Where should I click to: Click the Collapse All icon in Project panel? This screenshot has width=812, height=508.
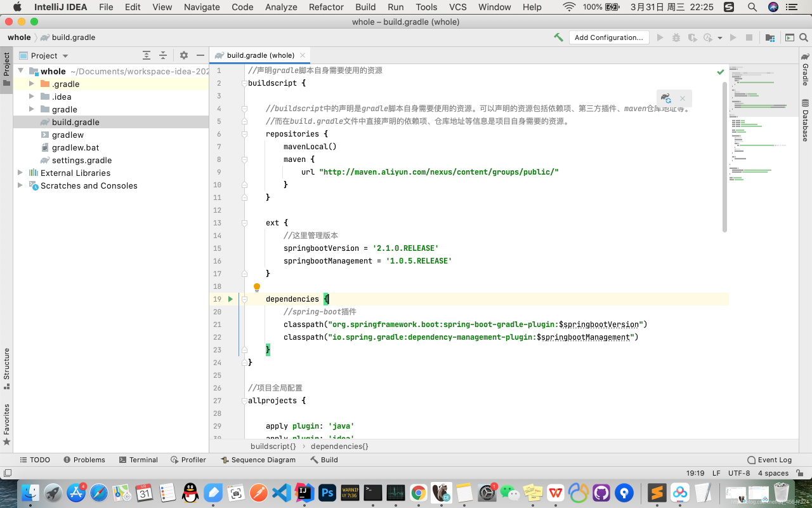pos(163,55)
